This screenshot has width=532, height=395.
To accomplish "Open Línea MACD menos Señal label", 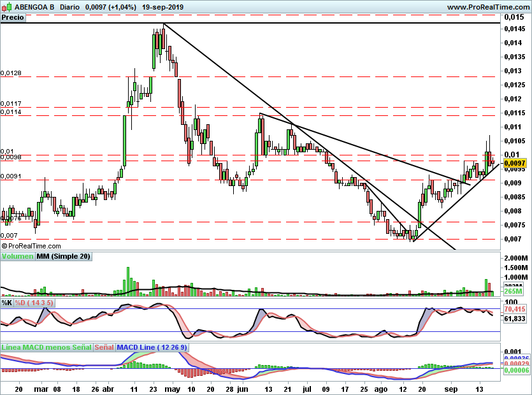I will pyautogui.click(x=47, y=347).
